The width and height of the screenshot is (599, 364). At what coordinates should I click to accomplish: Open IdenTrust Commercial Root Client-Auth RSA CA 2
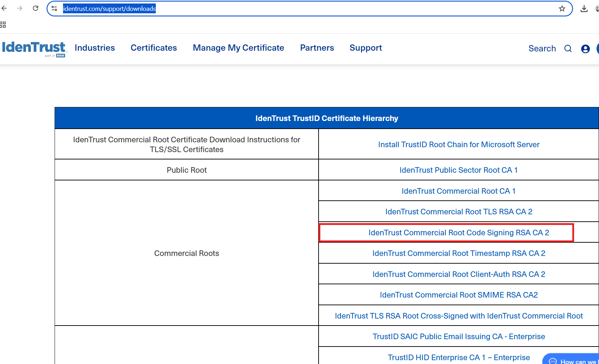tap(459, 274)
